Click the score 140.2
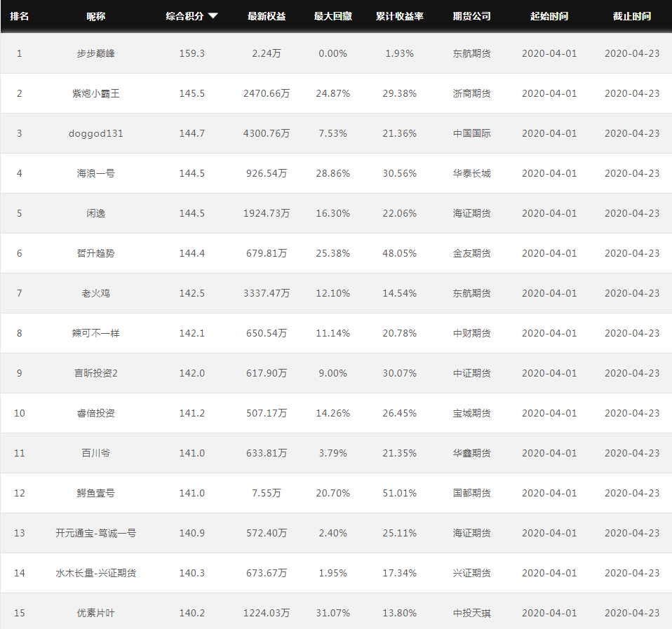672x629 pixels. click(x=192, y=613)
